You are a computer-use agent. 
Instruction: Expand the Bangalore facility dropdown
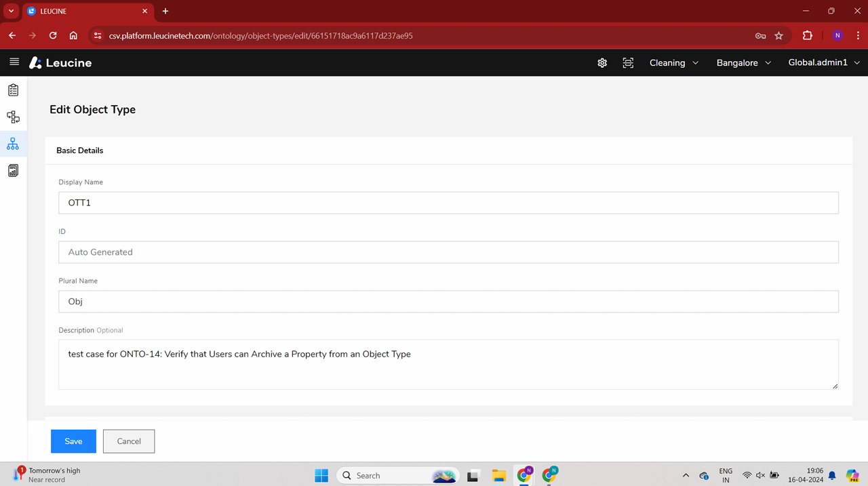click(x=743, y=63)
